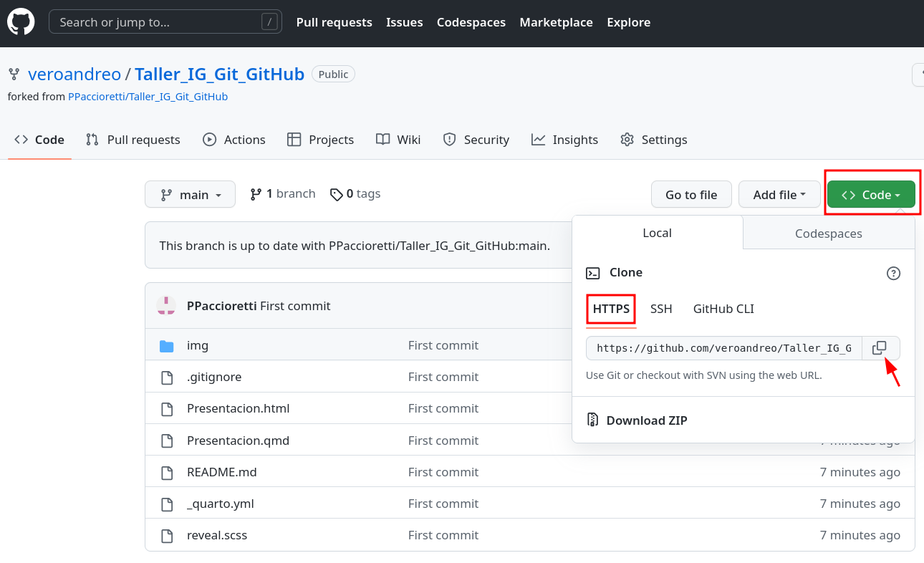Click the Download ZIP archive icon

[x=592, y=420]
